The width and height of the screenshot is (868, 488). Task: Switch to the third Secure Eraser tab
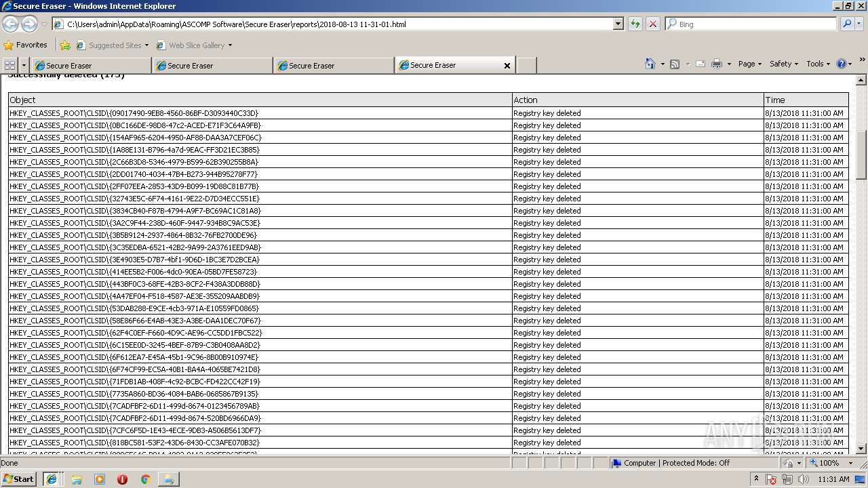(334, 66)
